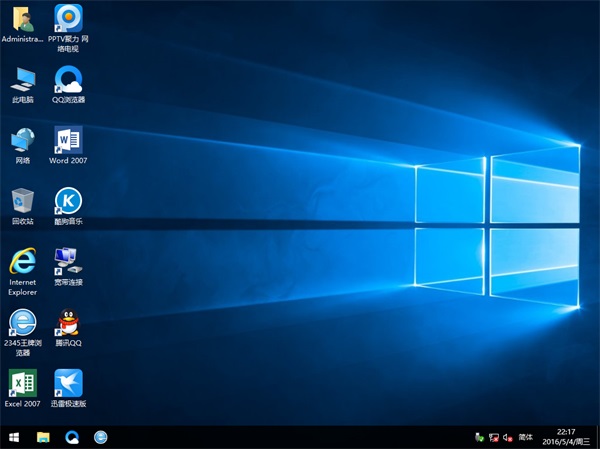Open the Tencent QQ penguin icon

click(68, 322)
